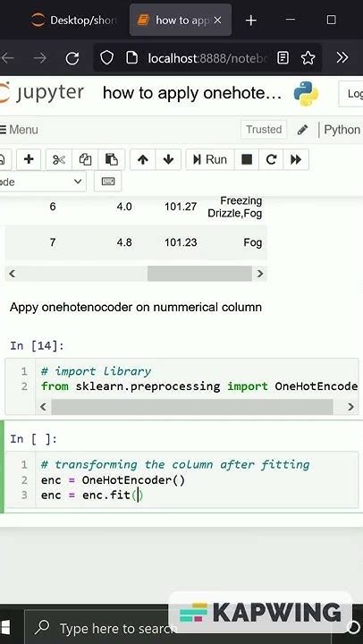Open the Jupyter logo home link
Viewport: 363px width, 644px height.
[42, 93]
